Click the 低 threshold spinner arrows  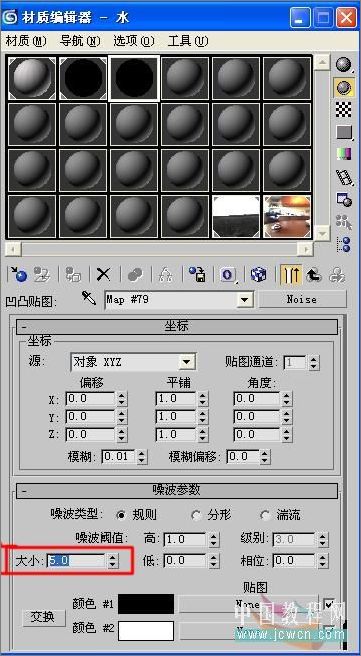(213, 561)
